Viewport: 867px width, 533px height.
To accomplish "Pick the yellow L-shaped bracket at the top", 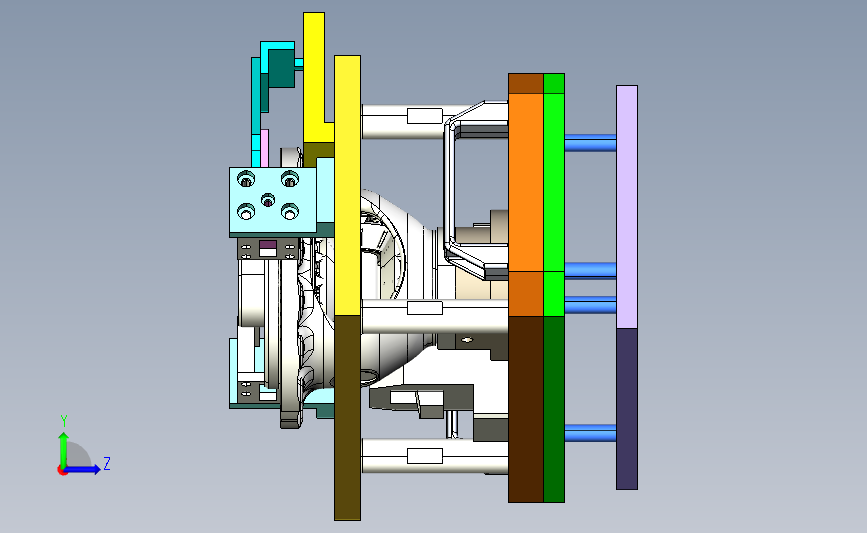I will pos(314,77).
